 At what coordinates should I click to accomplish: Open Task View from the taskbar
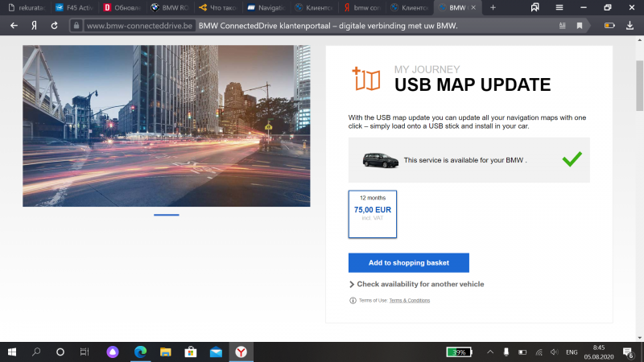tap(85, 352)
